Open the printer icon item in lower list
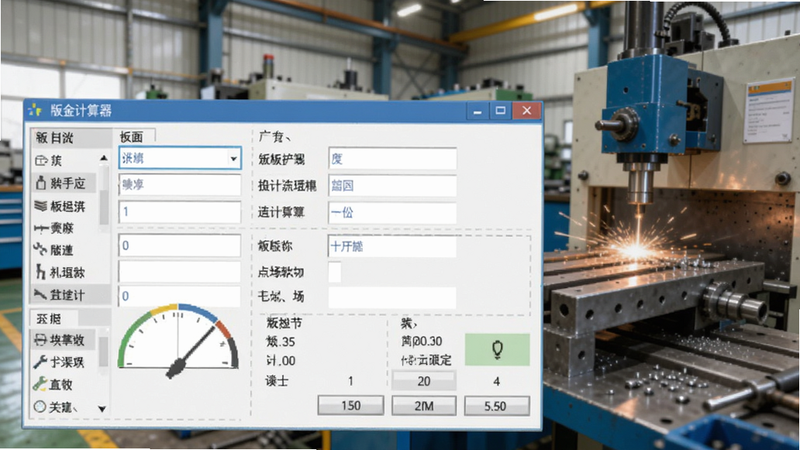The width and height of the screenshot is (800, 450). click(x=40, y=339)
